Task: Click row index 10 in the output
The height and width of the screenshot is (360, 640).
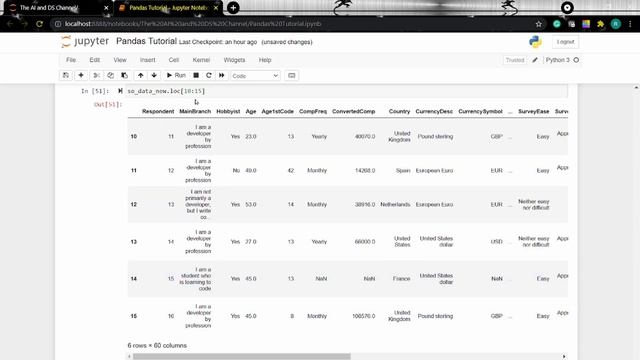Action: click(134, 136)
